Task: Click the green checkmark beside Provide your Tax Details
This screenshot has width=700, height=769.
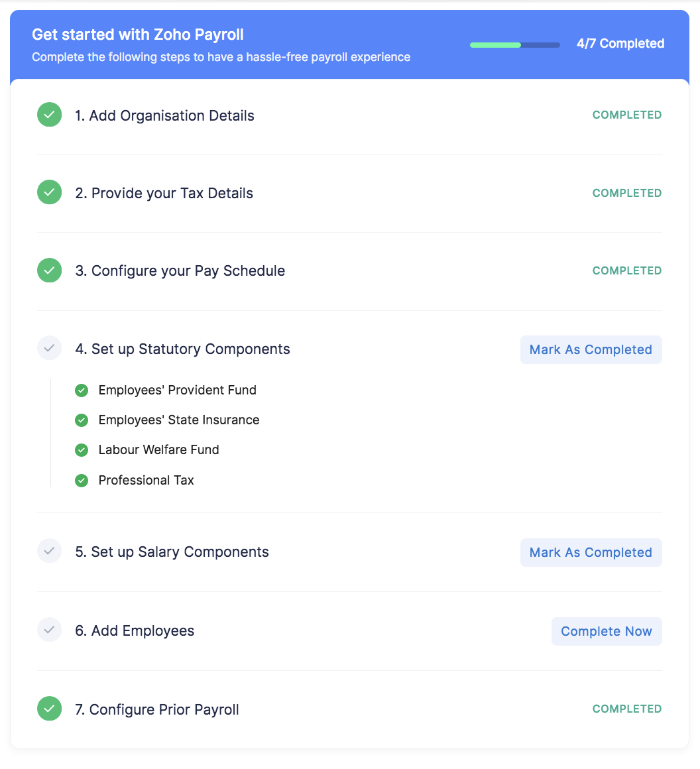Action: [49, 192]
